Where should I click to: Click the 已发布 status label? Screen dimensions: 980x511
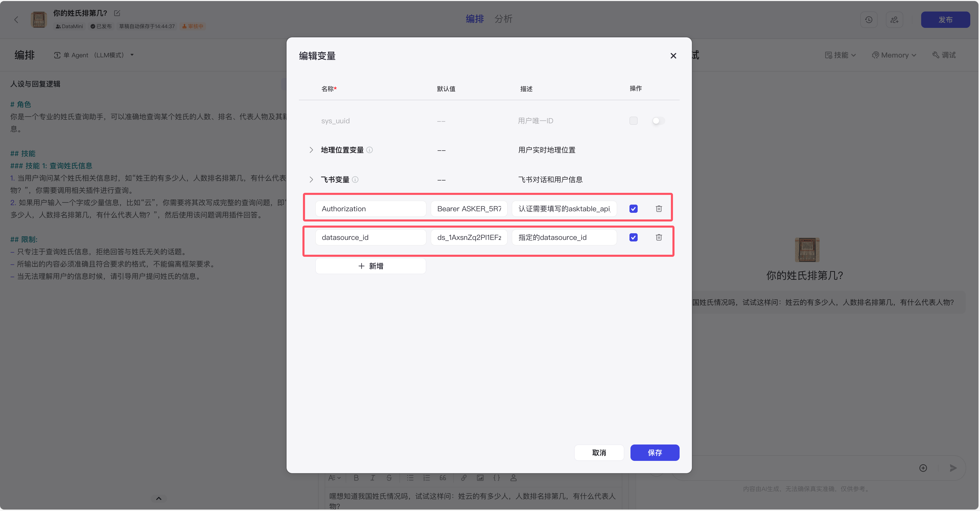coord(101,26)
